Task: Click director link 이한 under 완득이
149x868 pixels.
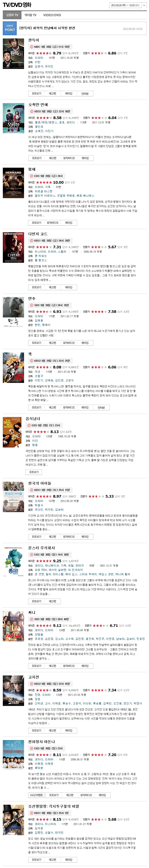Action: coord(37,62)
